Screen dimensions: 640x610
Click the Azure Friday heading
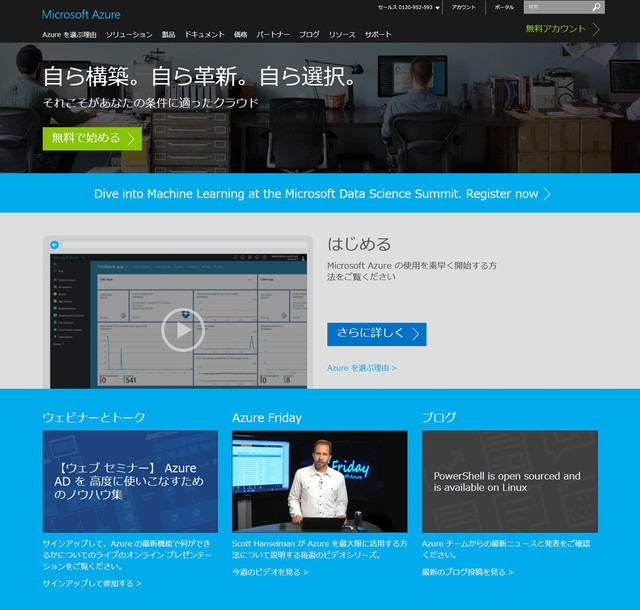[x=267, y=418]
